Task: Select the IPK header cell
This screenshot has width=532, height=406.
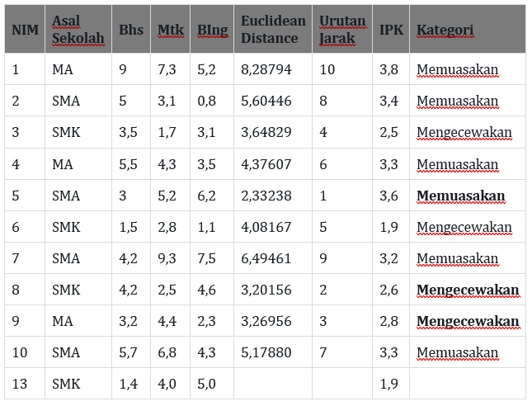Action: click(391, 31)
